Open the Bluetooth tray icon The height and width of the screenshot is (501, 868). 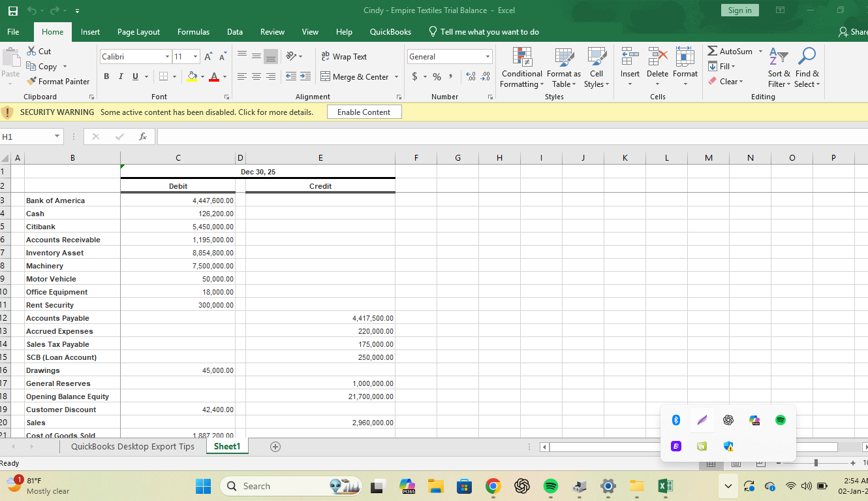(x=676, y=421)
